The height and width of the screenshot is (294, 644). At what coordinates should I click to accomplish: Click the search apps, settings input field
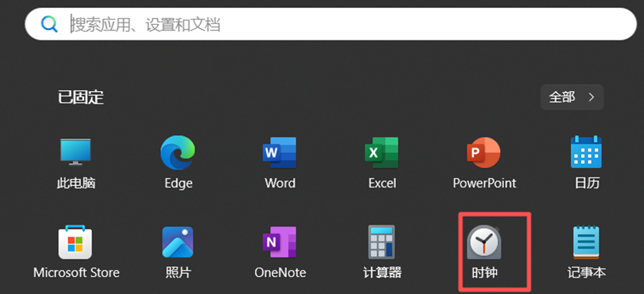click(x=331, y=24)
